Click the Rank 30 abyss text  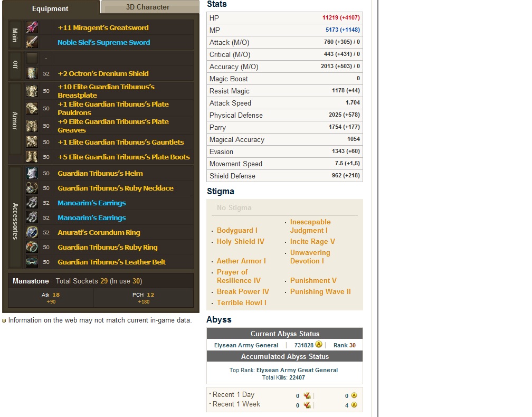click(x=344, y=345)
